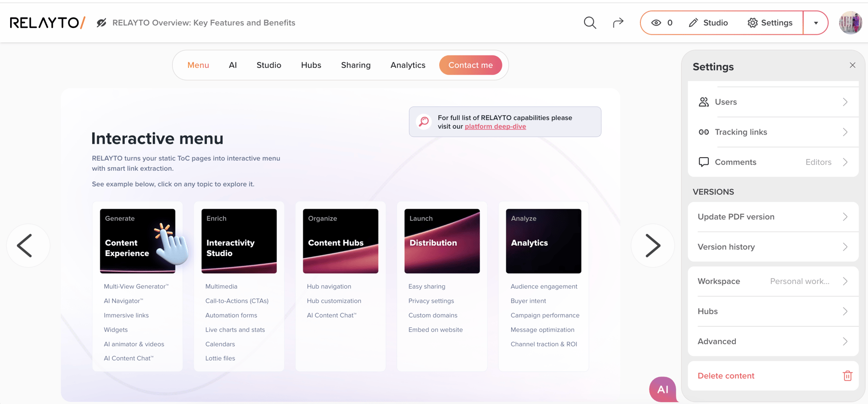Click Lottie files item

tap(220, 358)
